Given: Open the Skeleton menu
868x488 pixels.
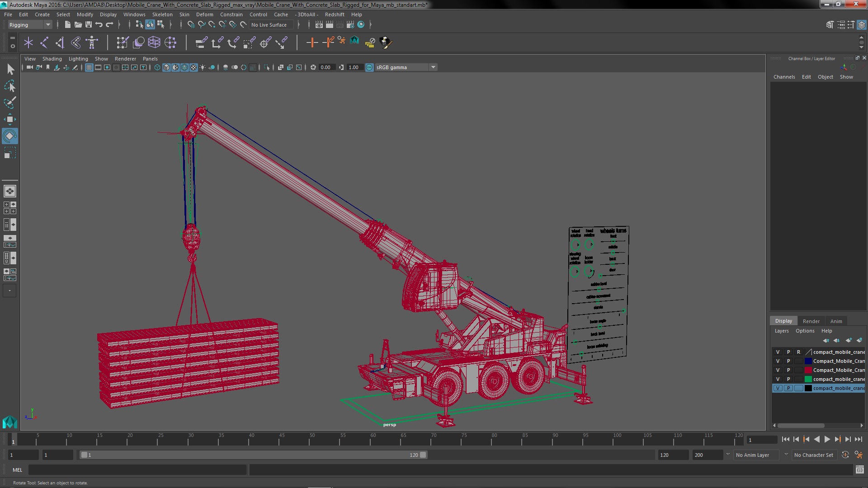Looking at the screenshot, I should click(x=162, y=14).
